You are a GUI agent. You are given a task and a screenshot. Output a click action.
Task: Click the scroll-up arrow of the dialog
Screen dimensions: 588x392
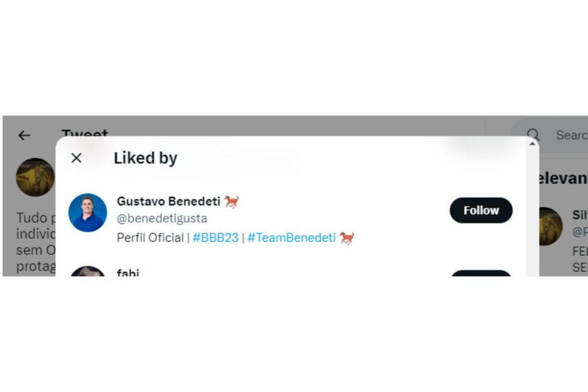(532, 143)
